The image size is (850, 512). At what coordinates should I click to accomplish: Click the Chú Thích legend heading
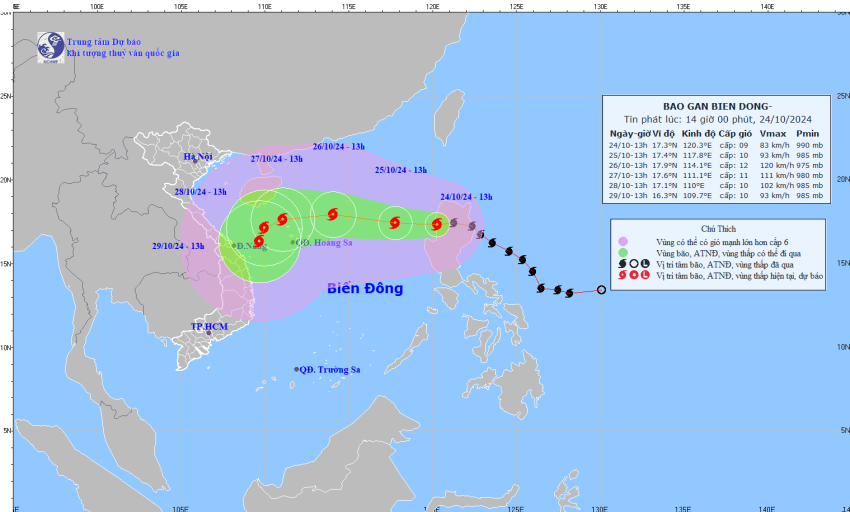click(718, 229)
